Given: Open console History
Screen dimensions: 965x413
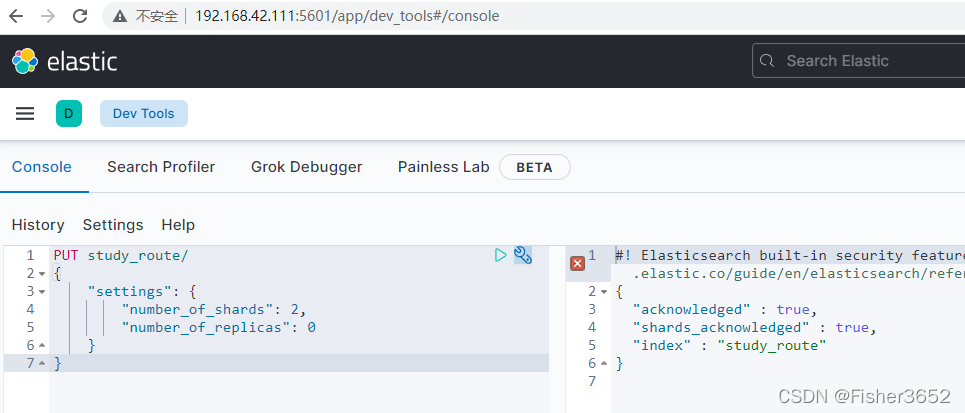Looking at the screenshot, I should coord(38,225).
